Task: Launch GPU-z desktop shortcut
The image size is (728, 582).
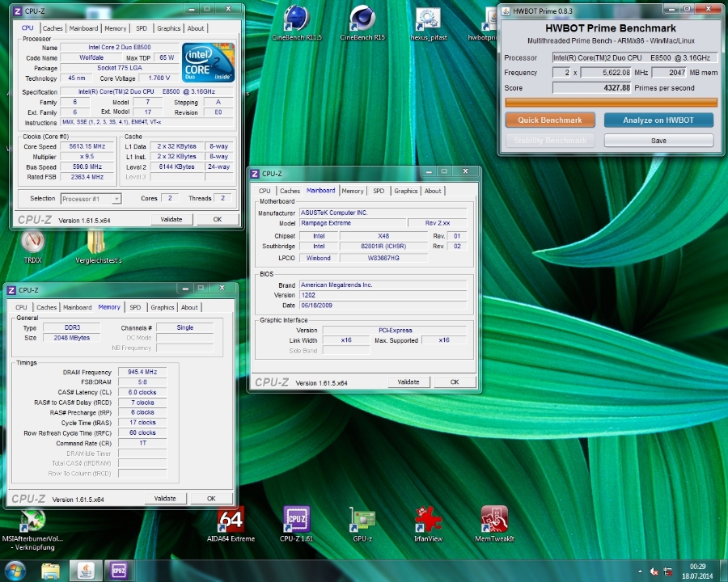Action: click(362, 524)
